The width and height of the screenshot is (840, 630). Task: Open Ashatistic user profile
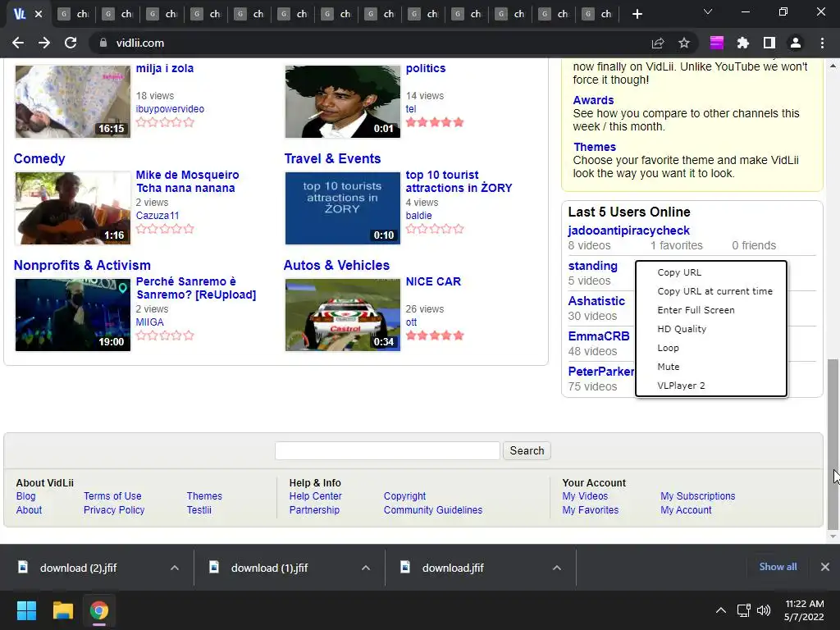(596, 301)
